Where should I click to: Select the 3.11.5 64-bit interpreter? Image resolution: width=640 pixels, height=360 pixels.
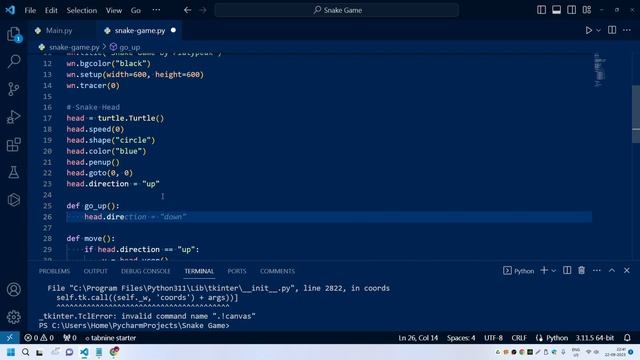tap(595, 338)
